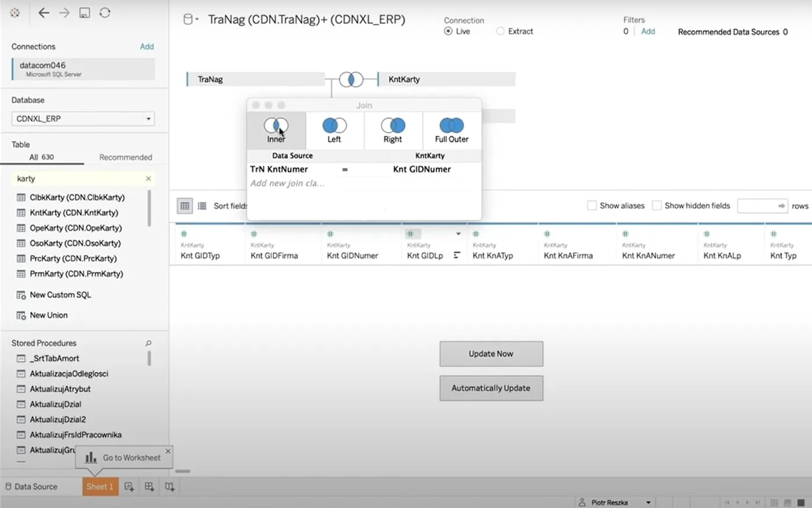Screen dimensions: 812x508
Task: Switch to grid data preview view
Action: pos(184,206)
